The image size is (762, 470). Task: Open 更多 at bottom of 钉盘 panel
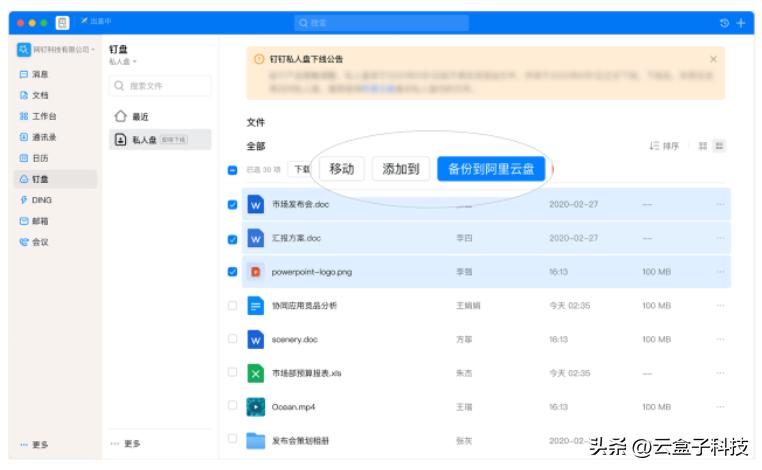(x=125, y=444)
